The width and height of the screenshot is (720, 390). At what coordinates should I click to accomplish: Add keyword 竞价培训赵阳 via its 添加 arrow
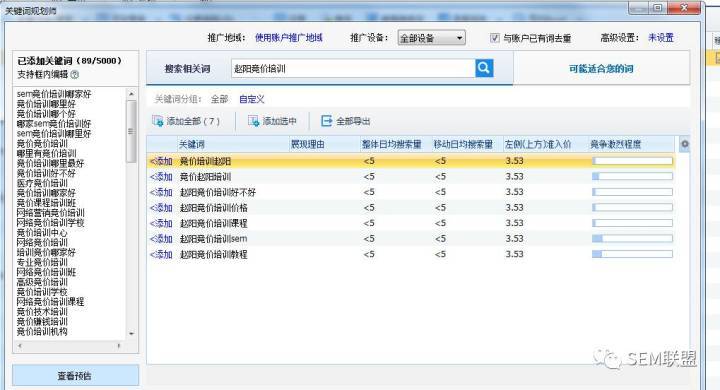click(x=161, y=161)
